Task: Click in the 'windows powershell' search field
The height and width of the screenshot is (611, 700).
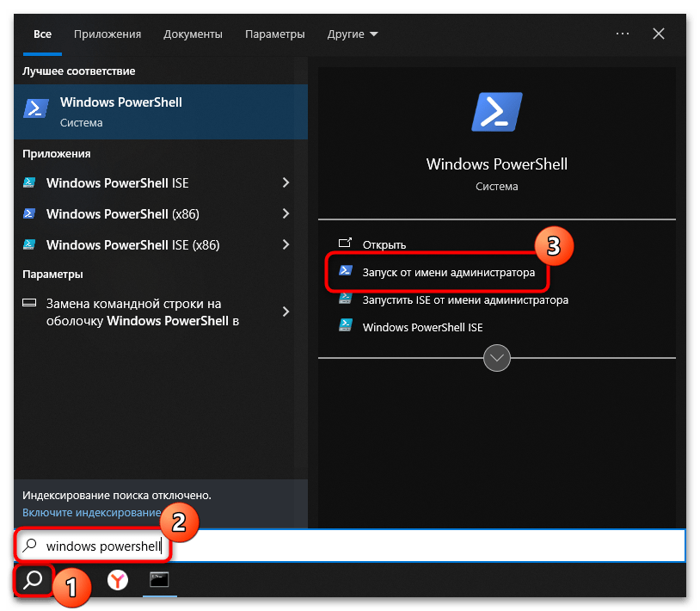Action: click(351, 546)
